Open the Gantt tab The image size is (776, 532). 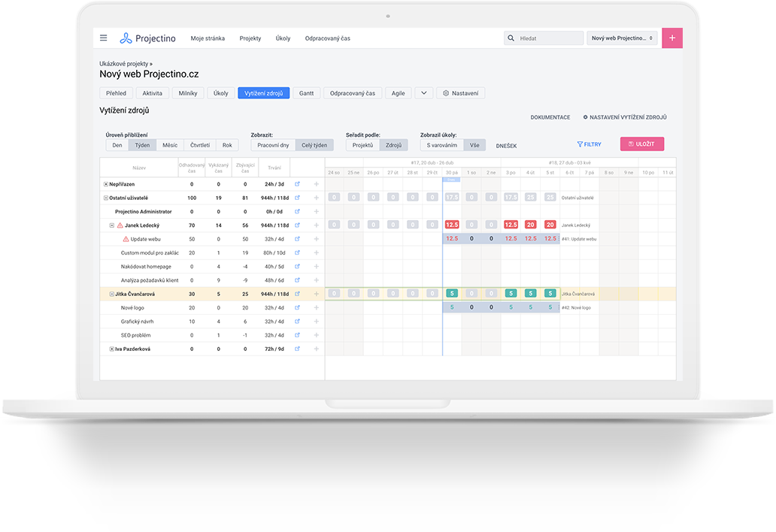306,93
